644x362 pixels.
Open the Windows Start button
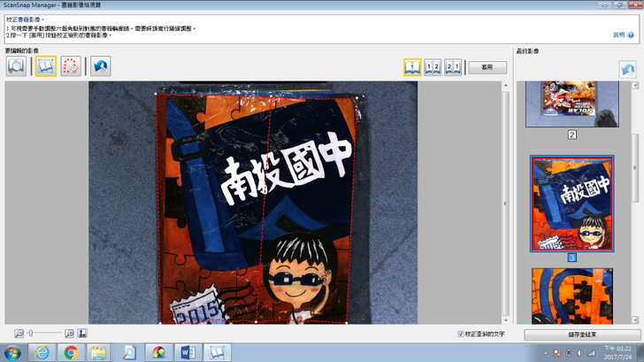coord(12,352)
